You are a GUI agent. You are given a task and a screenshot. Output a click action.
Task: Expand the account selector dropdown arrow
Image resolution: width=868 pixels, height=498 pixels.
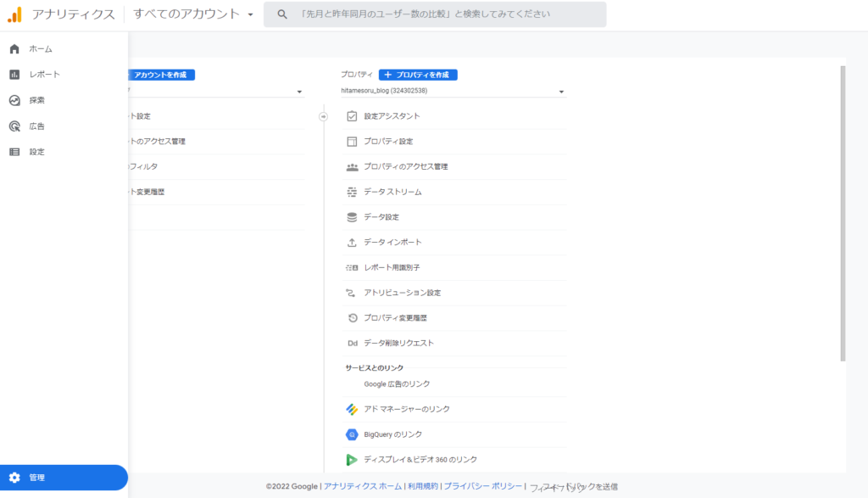tap(300, 92)
